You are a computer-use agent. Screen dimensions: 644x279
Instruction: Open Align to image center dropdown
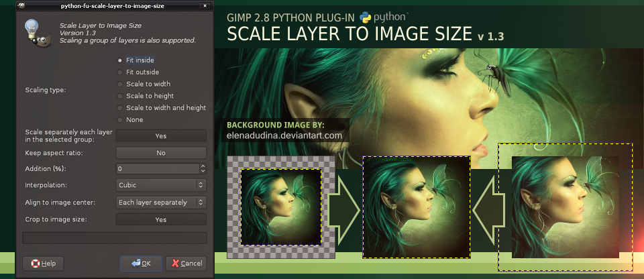coord(161,202)
